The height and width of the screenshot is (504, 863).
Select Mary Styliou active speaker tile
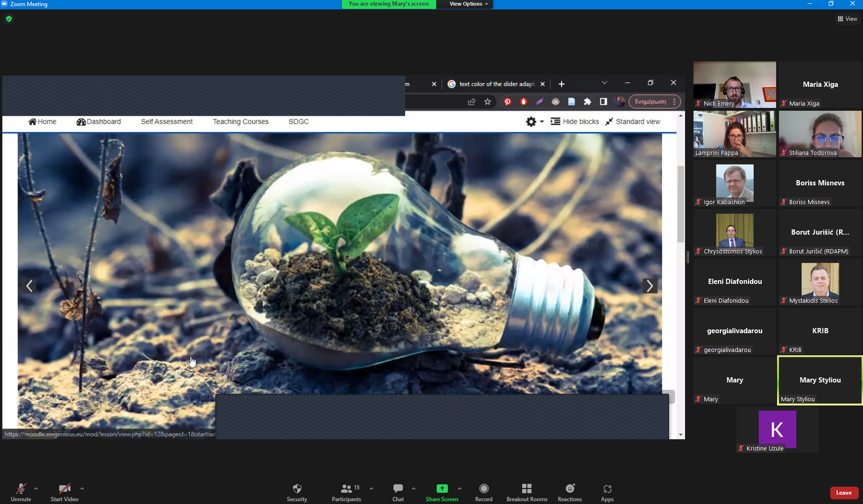coord(820,380)
